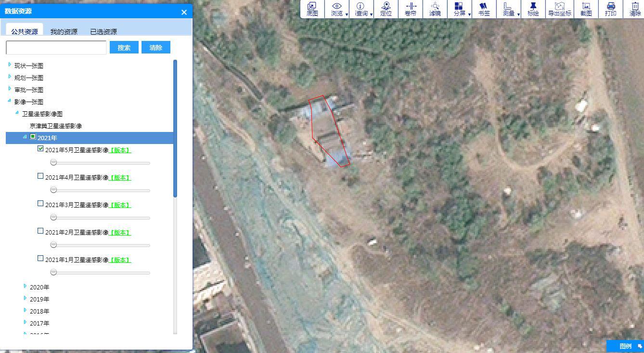The image size is (644, 353).
Task: Click opacity slider handle for 2021年4月 imagery
Action: tap(53, 190)
